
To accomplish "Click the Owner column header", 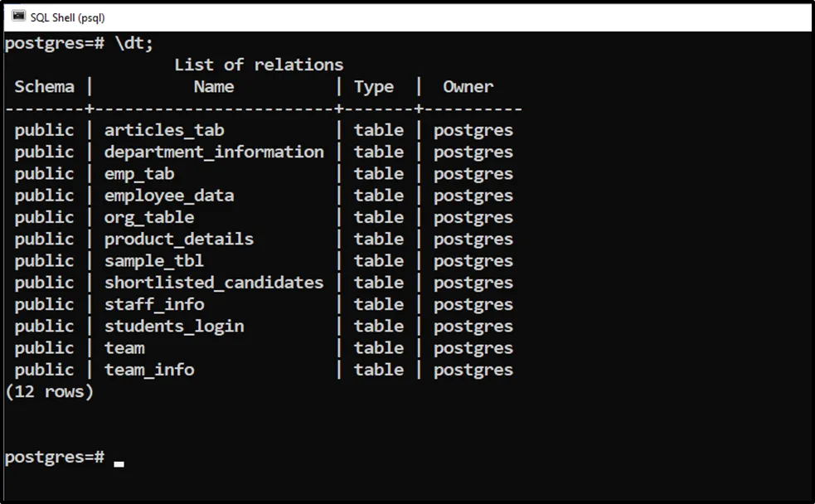I will [x=468, y=86].
